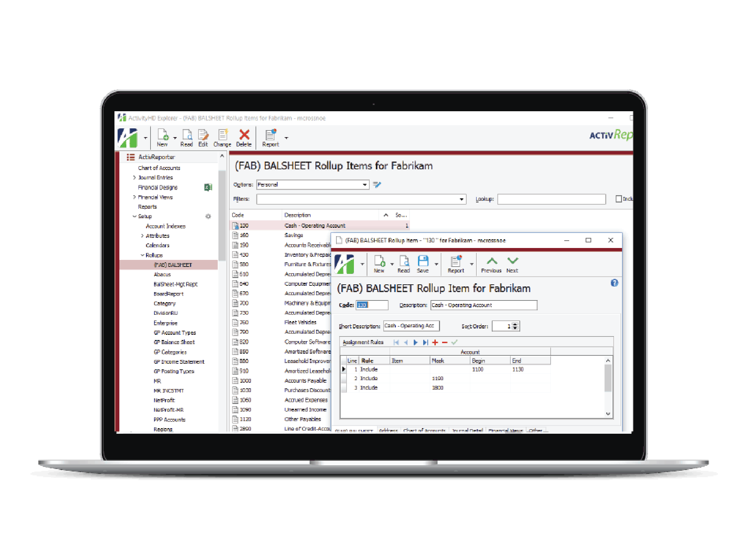747x560 pixels.
Task: Sort list by the Description column header
Action: click(330, 215)
